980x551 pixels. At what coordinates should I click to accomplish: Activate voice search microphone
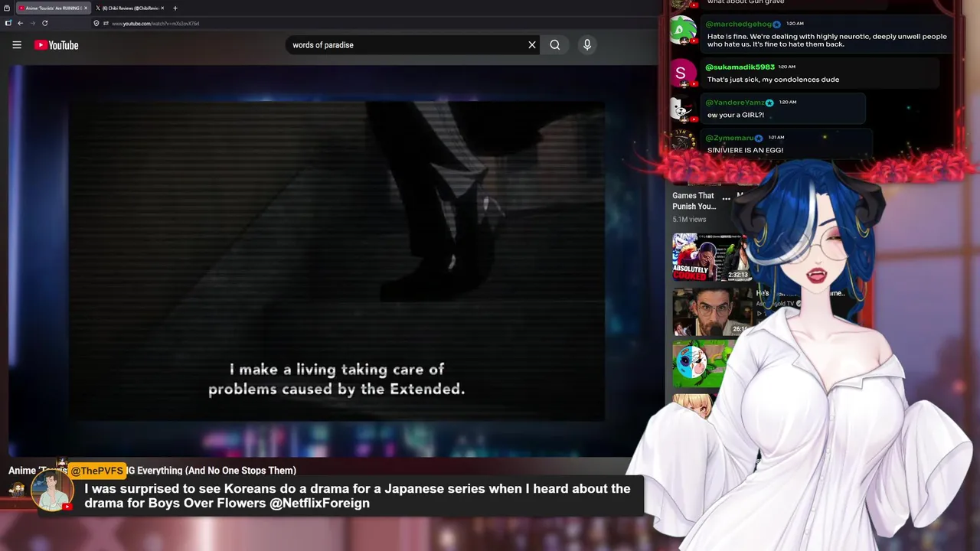pyautogui.click(x=587, y=45)
